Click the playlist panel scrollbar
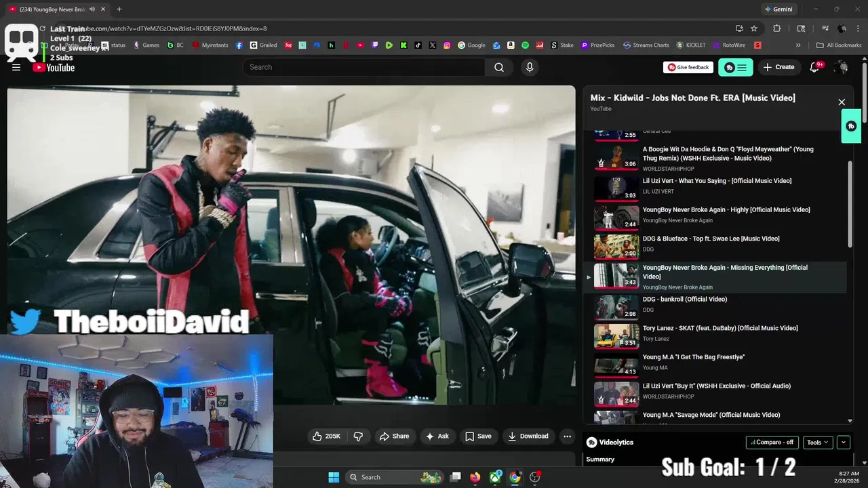The height and width of the screenshot is (488, 868). pos(850,203)
